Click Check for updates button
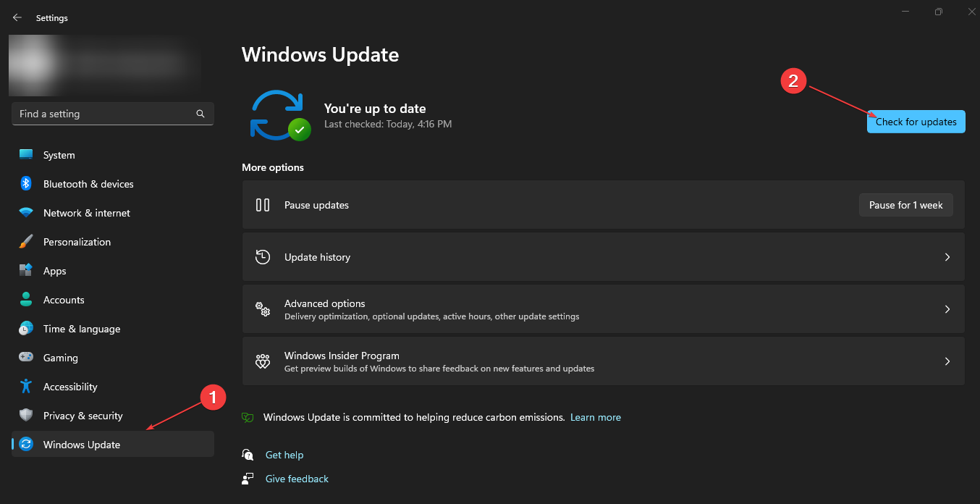980x504 pixels. click(916, 122)
